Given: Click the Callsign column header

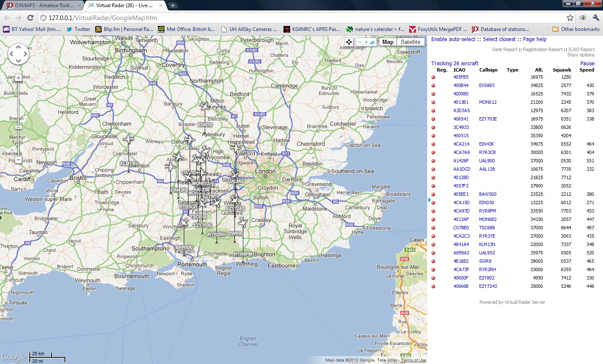Looking at the screenshot, I should point(488,70).
